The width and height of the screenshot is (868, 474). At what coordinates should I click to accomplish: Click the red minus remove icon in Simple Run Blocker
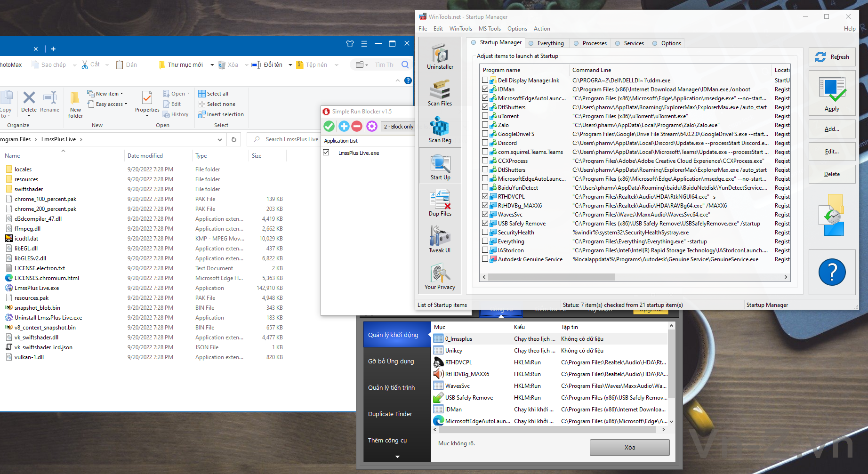click(357, 126)
